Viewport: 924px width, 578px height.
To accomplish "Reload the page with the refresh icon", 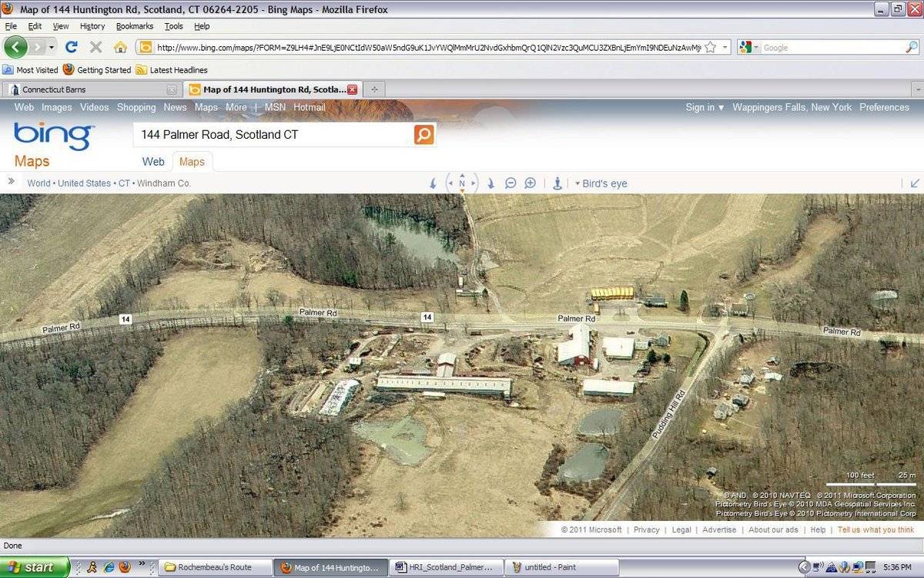I will (x=72, y=46).
